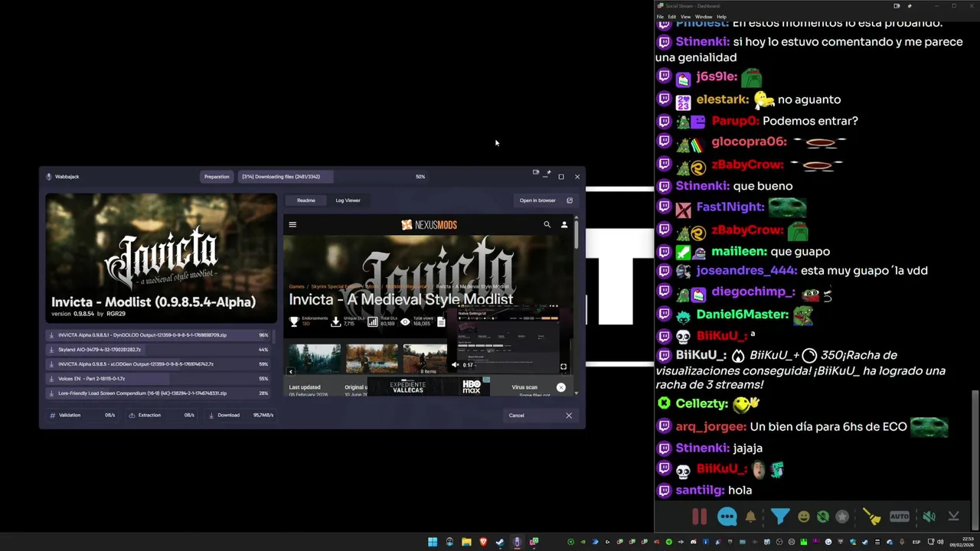Switch to the Readme tab in Wabbajack

coord(306,201)
